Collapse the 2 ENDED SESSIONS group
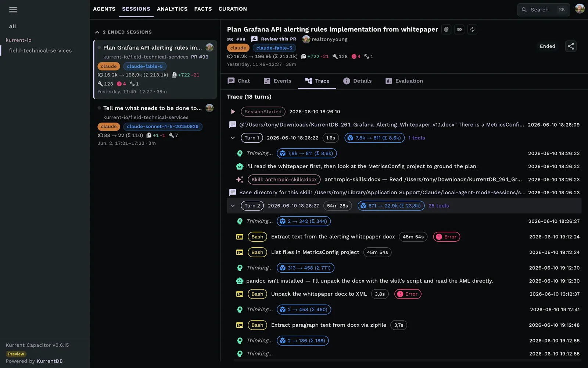588x368 pixels. point(97,32)
